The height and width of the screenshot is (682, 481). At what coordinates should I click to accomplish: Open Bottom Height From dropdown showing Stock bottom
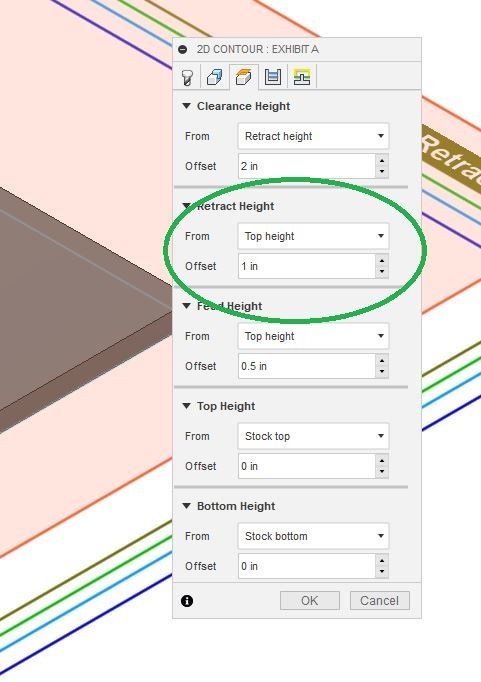point(313,536)
